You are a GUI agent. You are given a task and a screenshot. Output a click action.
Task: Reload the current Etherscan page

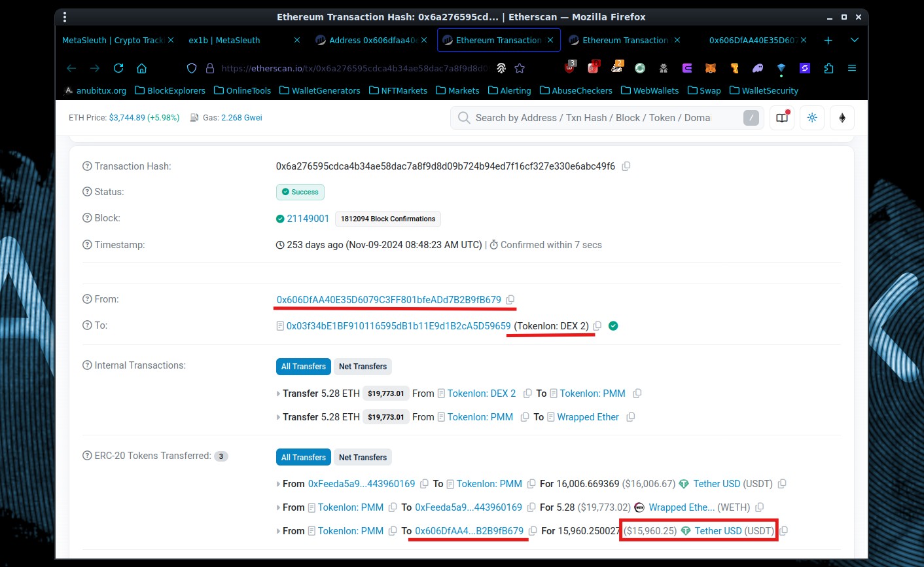[x=118, y=68]
